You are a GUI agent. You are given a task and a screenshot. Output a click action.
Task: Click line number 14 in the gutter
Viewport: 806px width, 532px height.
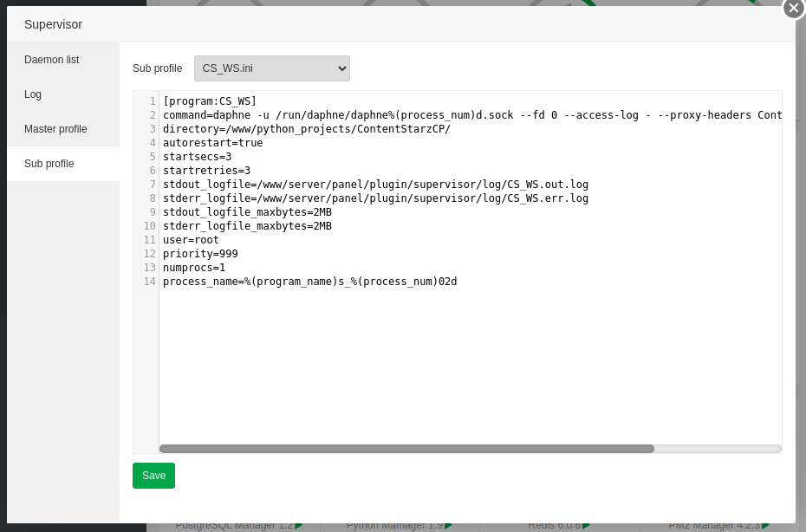point(150,282)
